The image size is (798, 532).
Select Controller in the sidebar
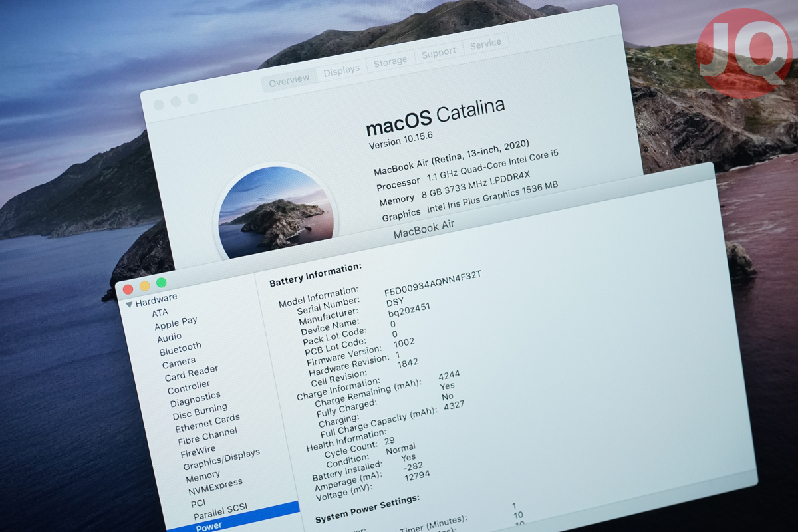[x=189, y=387]
